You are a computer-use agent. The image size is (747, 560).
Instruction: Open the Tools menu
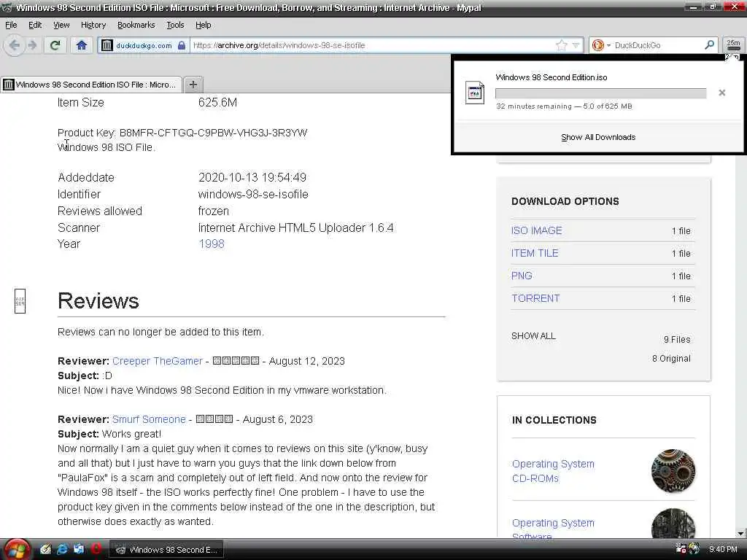click(x=175, y=25)
